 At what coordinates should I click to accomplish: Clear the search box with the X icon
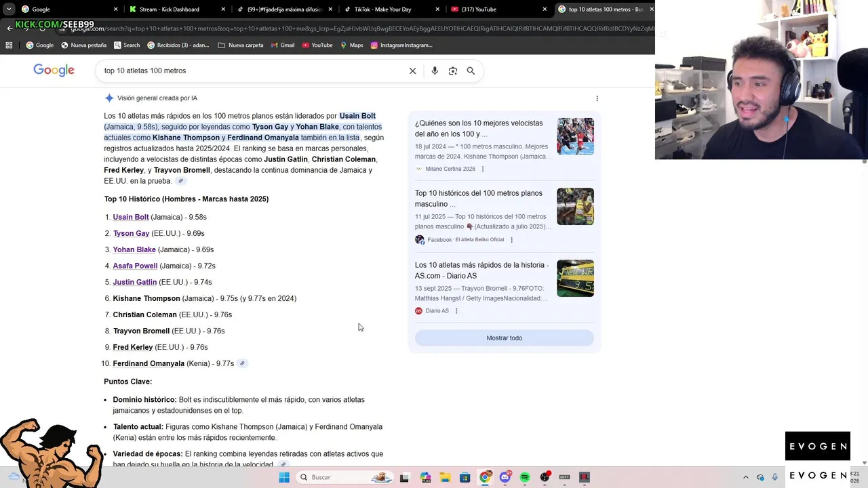click(x=412, y=70)
